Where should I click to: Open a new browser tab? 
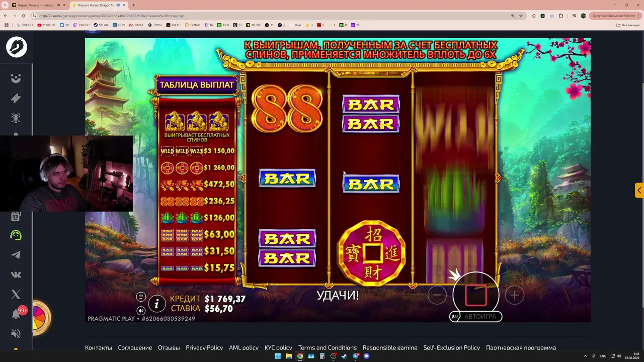point(133,5)
